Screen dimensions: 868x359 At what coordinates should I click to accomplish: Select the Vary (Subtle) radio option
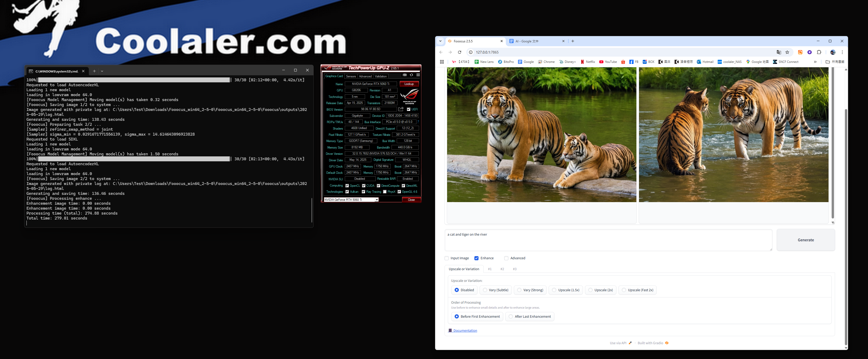click(x=495, y=290)
